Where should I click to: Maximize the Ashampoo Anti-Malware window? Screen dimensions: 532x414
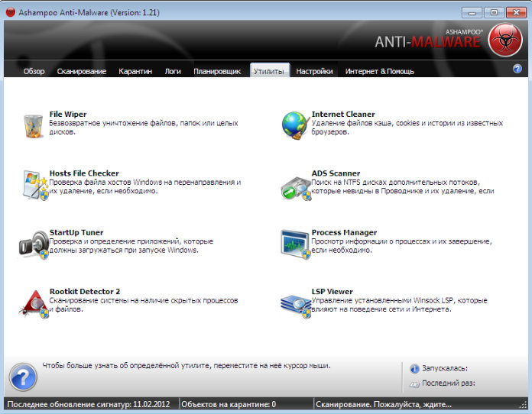[x=494, y=13]
